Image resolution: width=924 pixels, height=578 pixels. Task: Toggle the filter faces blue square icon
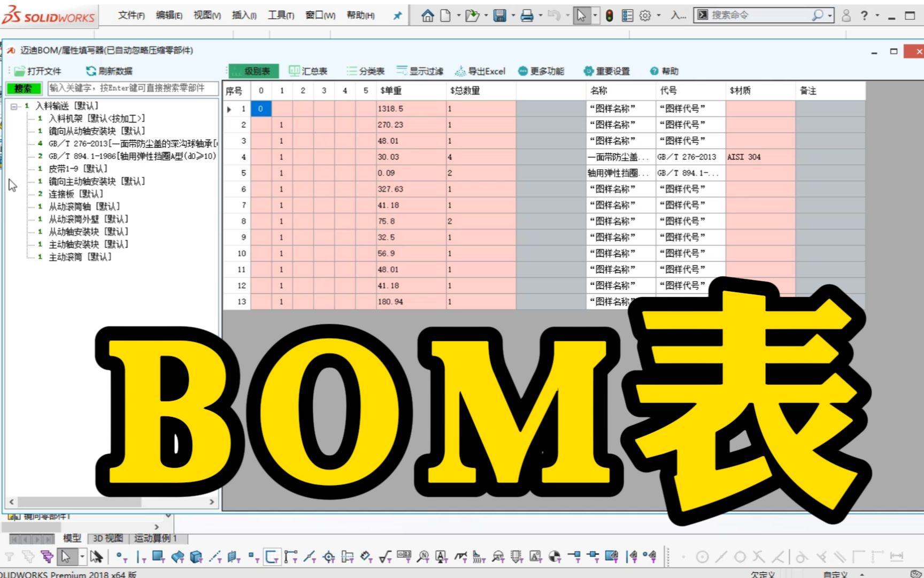(x=158, y=557)
